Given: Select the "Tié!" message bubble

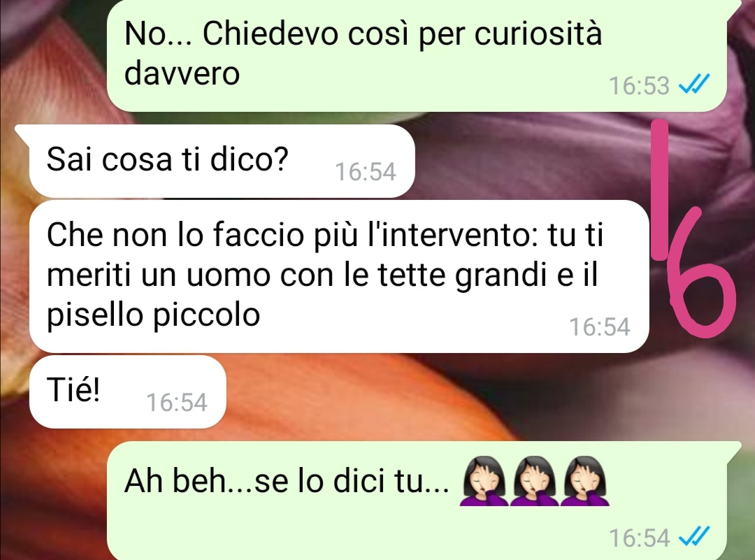Looking at the screenshot, I should pyautogui.click(x=128, y=392).
